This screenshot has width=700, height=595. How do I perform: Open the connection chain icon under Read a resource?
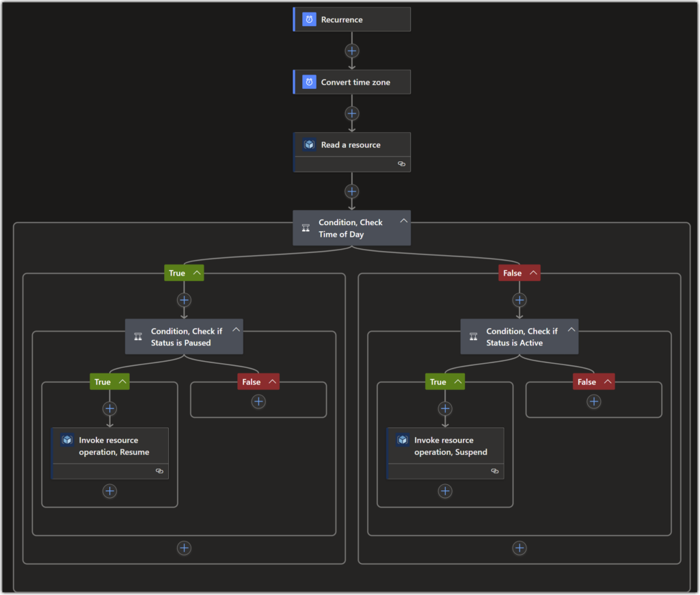coord(401,164)
